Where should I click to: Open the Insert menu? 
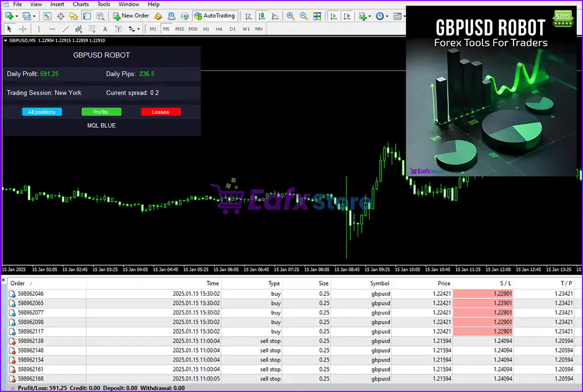[57, 4]
